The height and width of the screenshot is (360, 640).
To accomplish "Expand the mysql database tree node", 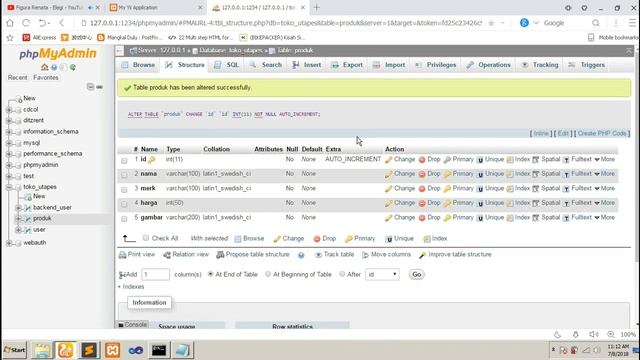I will 9,143.
